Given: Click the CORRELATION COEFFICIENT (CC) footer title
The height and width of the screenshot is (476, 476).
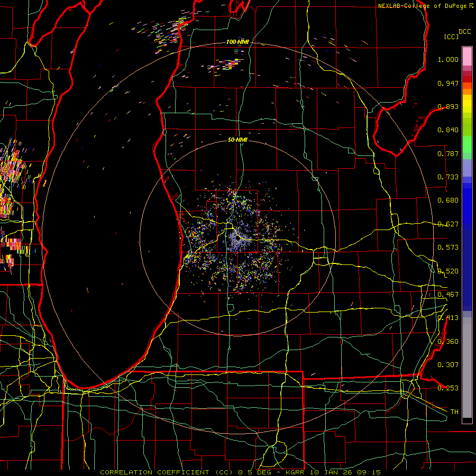Looking at the screenshot, I should pos(167,472).
